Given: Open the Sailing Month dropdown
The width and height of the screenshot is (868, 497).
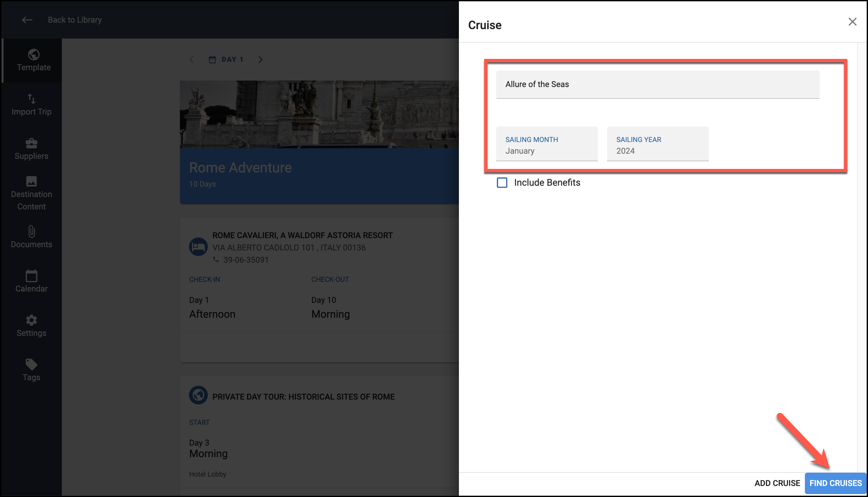Looking at the screenshot, I should pyautogui.click(x=547, y=144).
